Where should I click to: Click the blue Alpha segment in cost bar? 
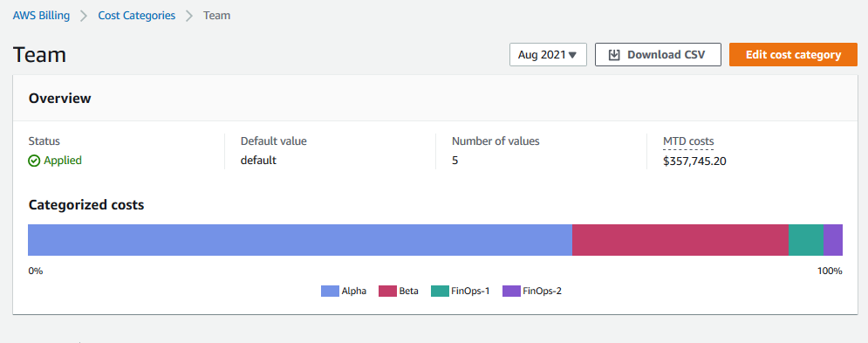point(300,240)
